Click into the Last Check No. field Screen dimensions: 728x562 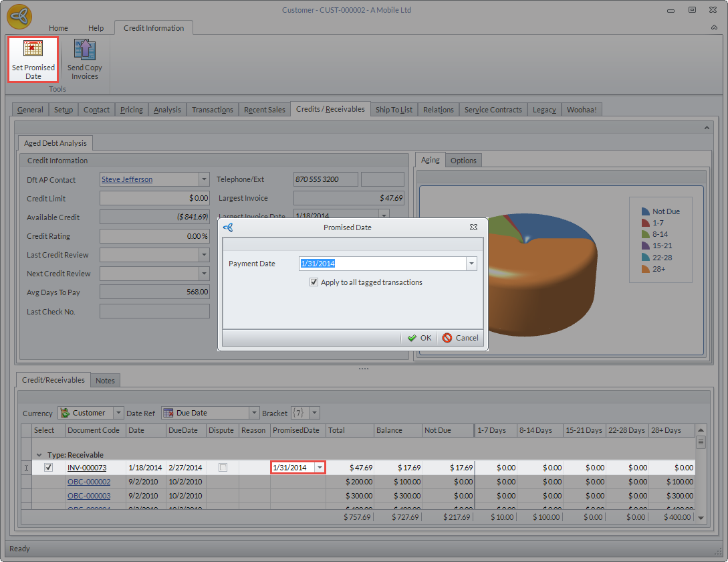154,311
